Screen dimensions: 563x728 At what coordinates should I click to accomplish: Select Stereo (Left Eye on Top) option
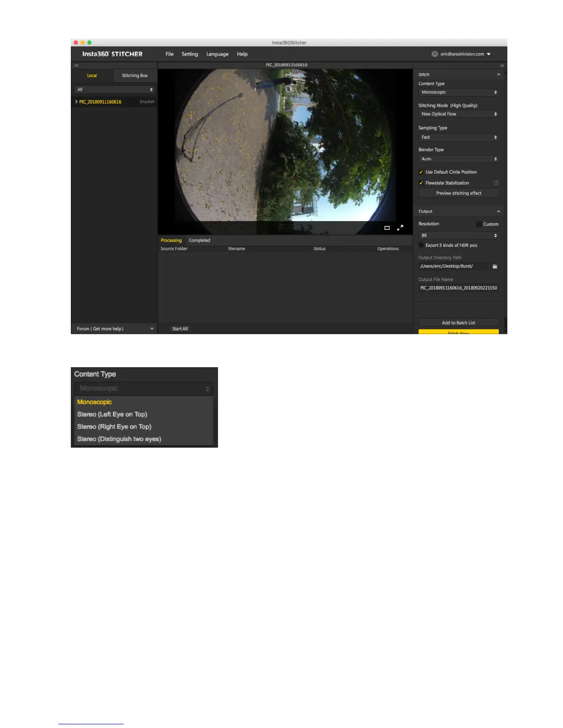112,414
